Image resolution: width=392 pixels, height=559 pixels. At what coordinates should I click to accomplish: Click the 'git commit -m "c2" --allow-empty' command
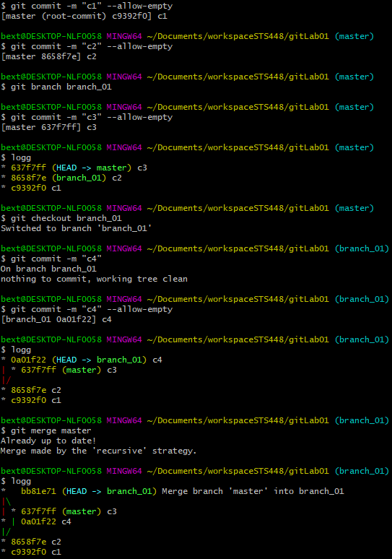(x=87, y=46)
